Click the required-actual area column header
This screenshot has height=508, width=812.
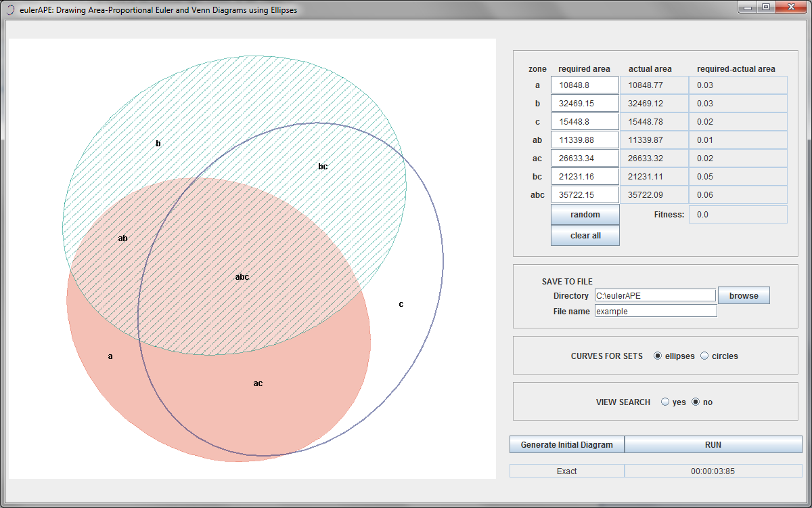click(736, 69)
